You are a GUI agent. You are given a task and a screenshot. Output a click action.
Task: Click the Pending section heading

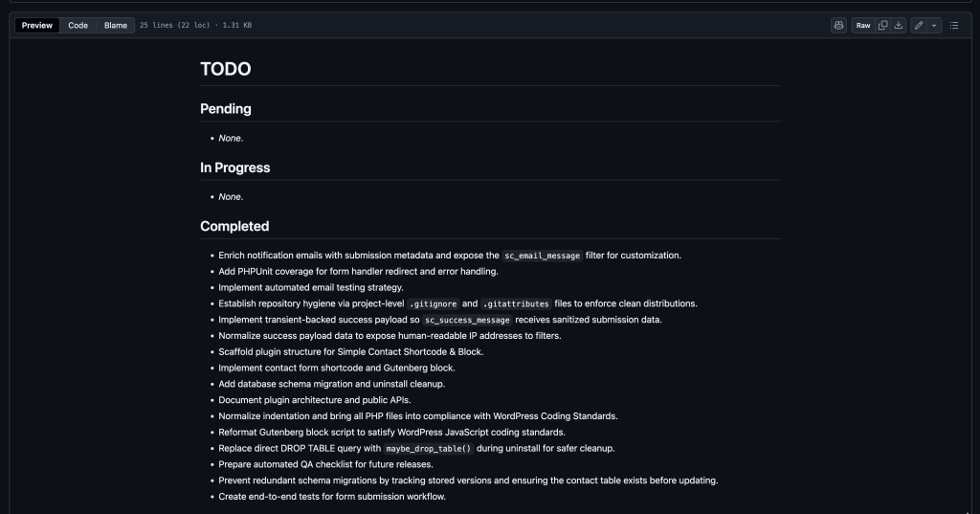click(x=226, y=109)
